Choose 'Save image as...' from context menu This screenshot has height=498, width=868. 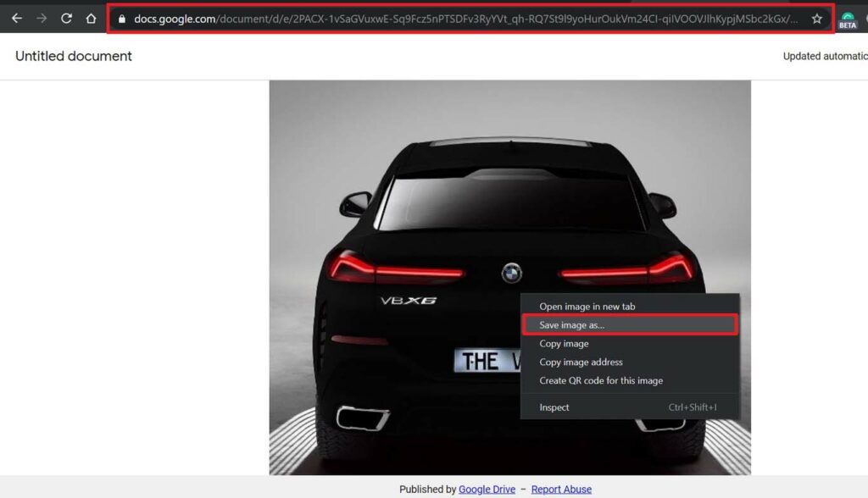572,325
